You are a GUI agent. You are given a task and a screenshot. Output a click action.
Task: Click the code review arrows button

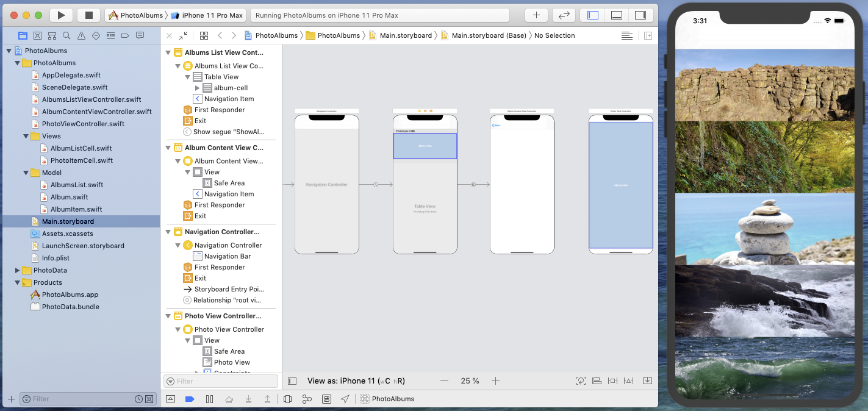click(564, 15)
